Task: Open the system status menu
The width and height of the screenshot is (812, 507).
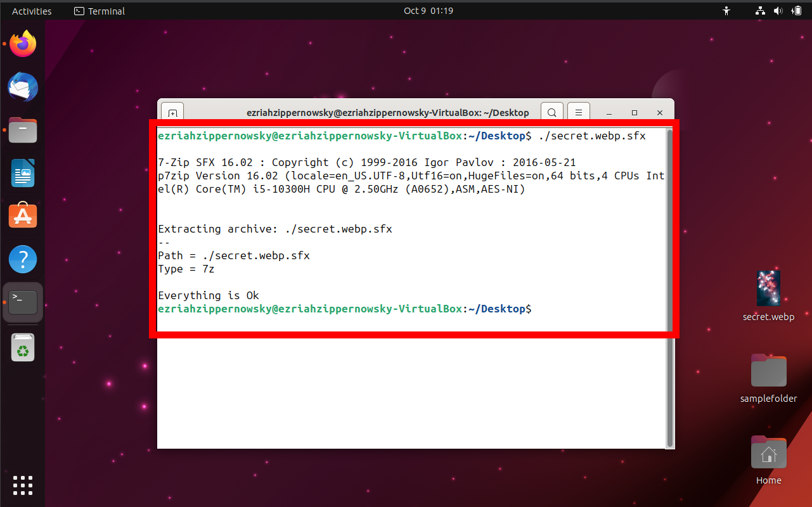Action: tap(778, 10)
